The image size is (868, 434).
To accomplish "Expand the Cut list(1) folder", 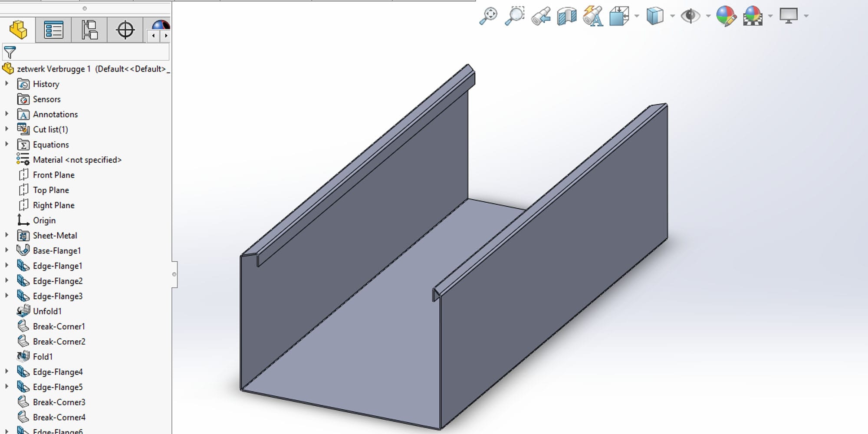I will click(7, 129).
